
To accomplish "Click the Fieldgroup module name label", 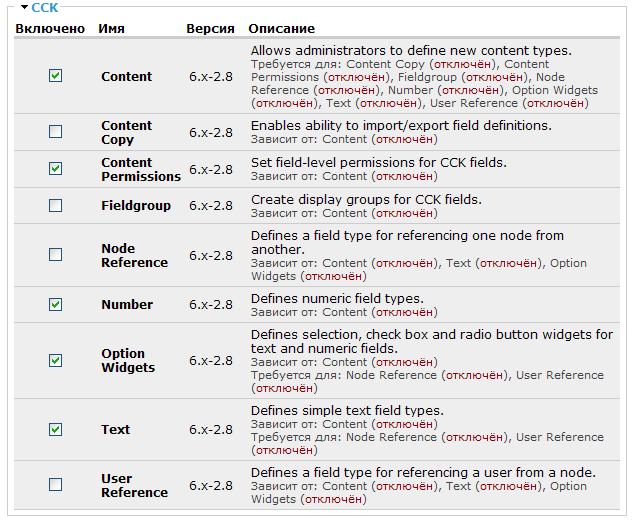I will [136, 206].
